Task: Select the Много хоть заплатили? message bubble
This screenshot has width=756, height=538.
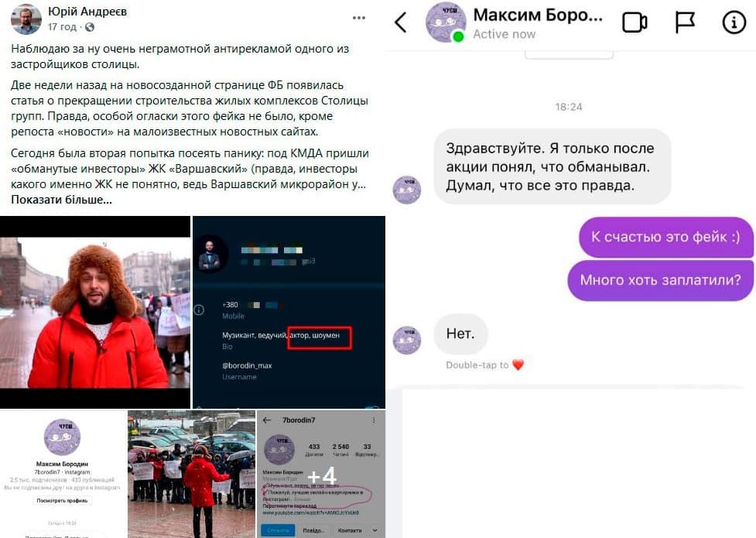Action: [x=660, y=280]
